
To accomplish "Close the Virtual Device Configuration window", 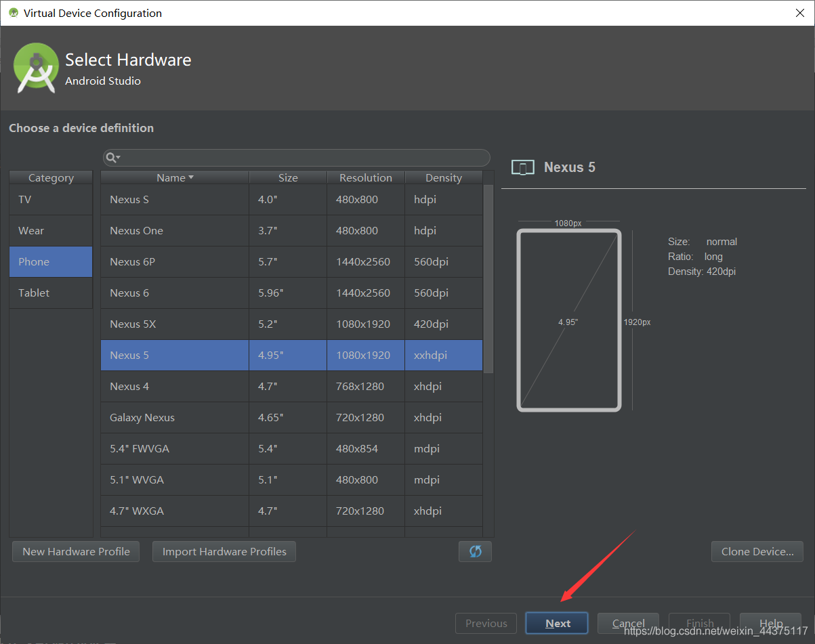I will point(799,13).
